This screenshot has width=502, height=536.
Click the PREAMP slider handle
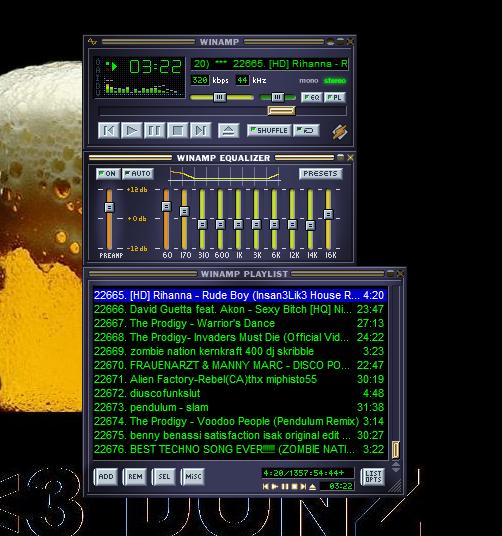tap(109, 207)
